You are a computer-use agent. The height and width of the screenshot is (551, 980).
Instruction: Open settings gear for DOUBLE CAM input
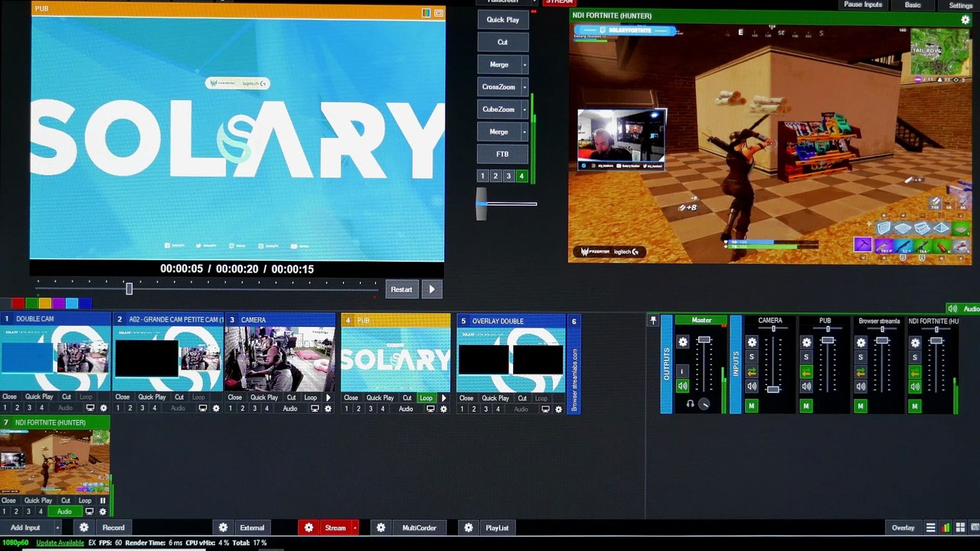pyautogui.click(x=103, y=409)
